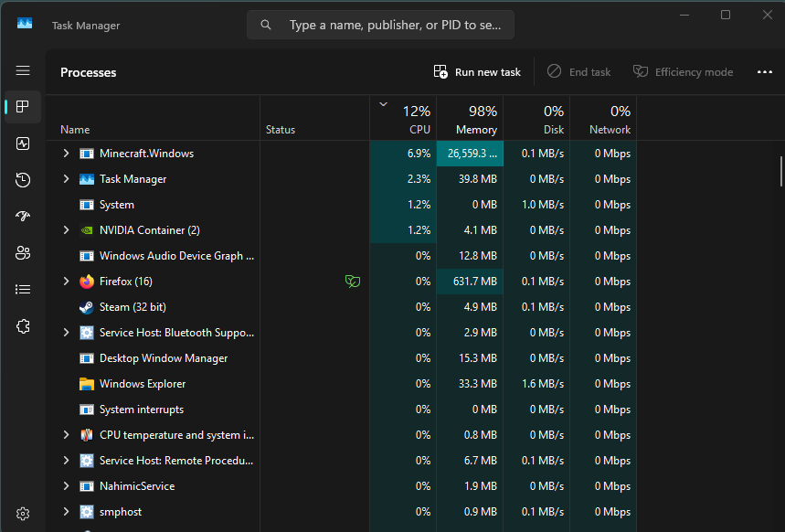Click the NVIDIA Container icon

click(x=87, y=230)
